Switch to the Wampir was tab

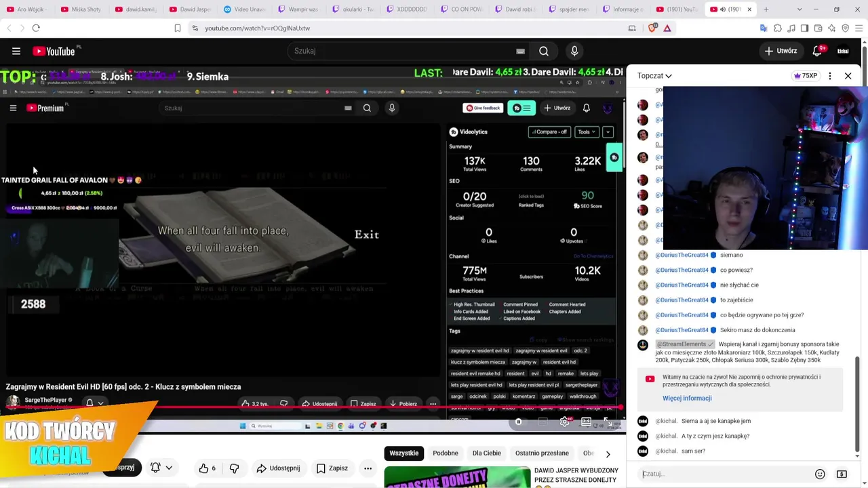[298, 9]
